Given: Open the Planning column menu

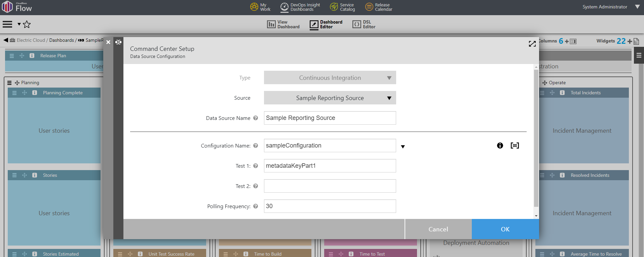Looking at the screenshot, I should click(x=9, y=83).
